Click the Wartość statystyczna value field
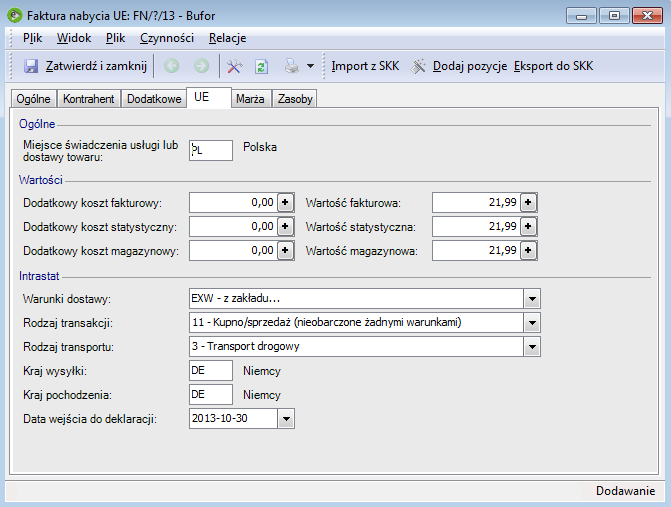Viewport: 671px width, 507px height. tap(476, 226)
